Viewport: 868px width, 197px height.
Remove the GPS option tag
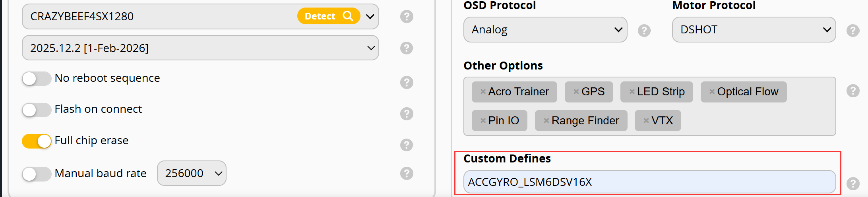[576, 92]
